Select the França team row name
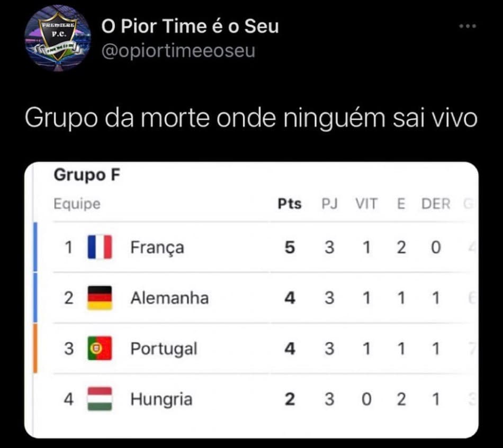Image resolution: width=503 pixels, height=448 pixels. (157, 248)
